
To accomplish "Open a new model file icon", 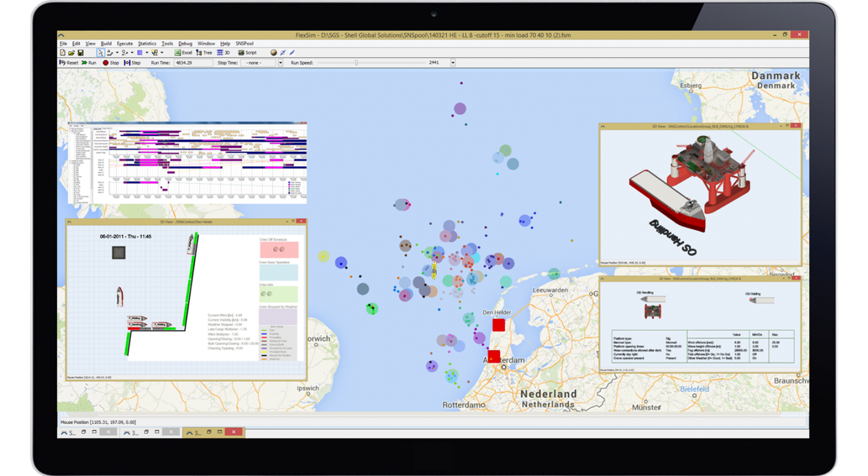I will [62, 52].
